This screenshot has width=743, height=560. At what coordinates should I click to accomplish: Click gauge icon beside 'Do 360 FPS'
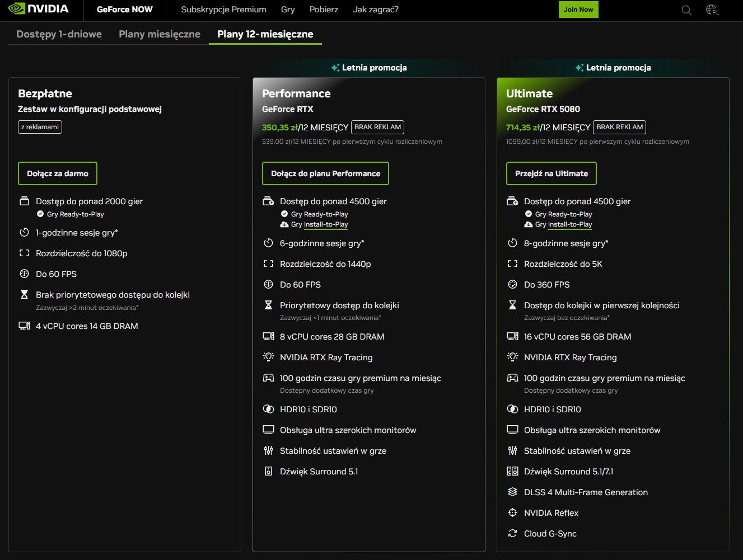pyautogui.click(x=512, y=284)
